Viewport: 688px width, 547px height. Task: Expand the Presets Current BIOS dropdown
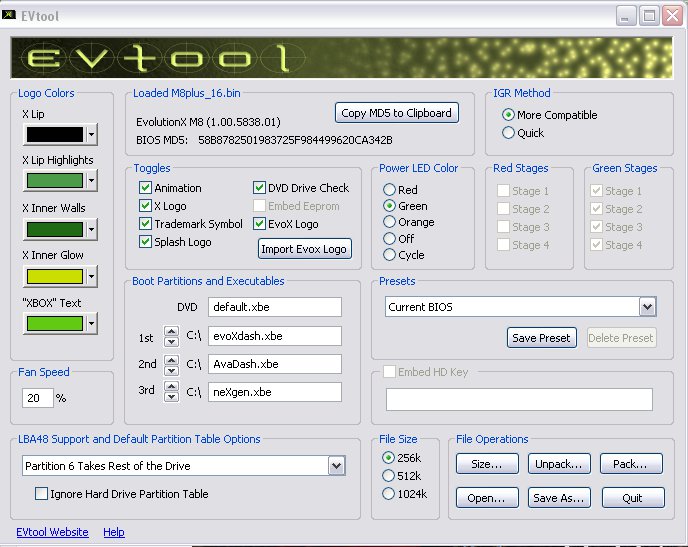(648, 307)
